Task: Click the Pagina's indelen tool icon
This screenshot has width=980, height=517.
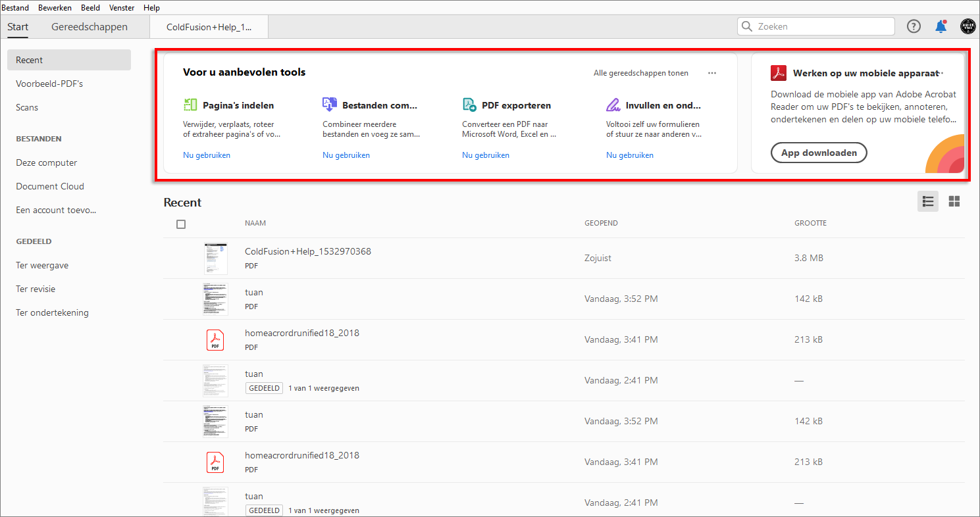Action: pyautogui.click(x=190, y=105)
